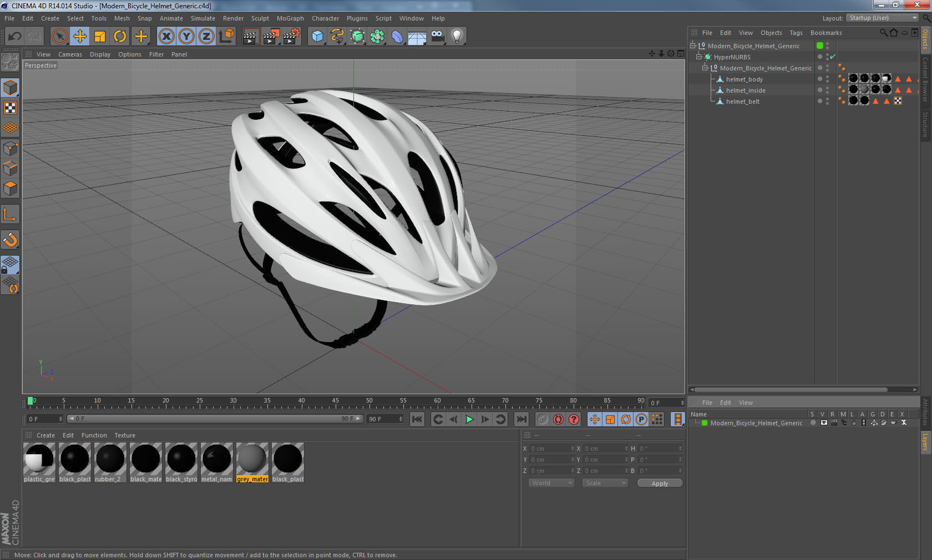Toggle coordinate system icon
The height and width of the screenshot is (560, 932).
226,37
